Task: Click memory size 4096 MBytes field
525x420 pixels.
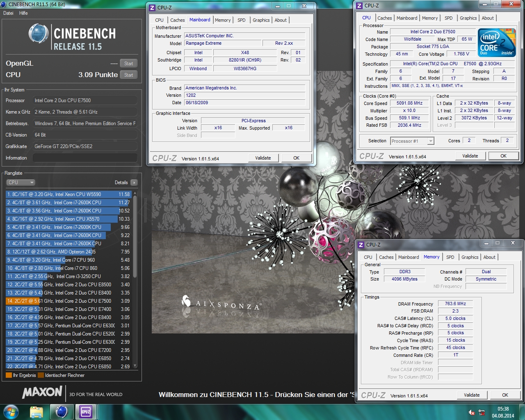Action: (404, 279)
